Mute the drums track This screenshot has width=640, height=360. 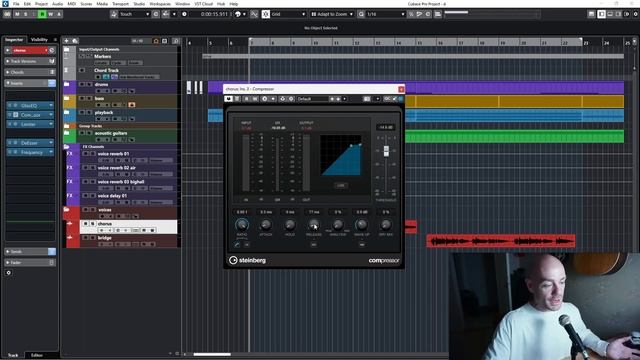tap(82, 84)
